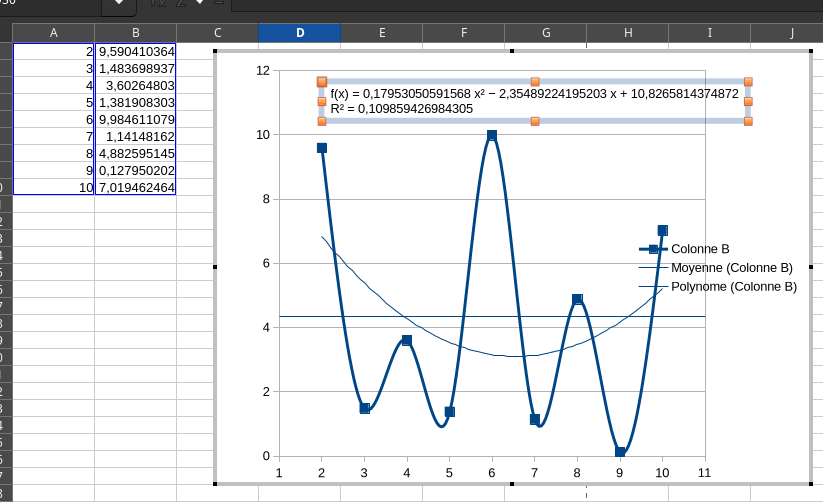823x502 pixels.
Task: Click the Colonne B legend marker symbol
Action: click(x=653, y=249)
